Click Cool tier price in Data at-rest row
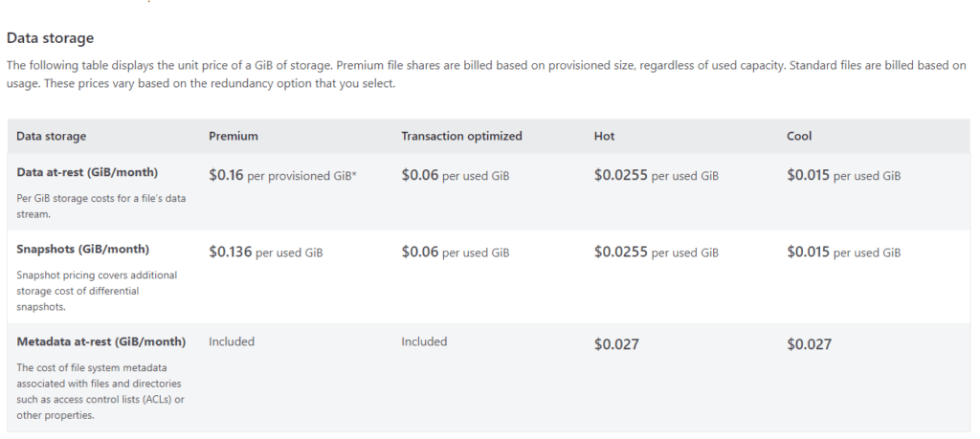Viewport: 980px width, 439px height. coord(843,176)
